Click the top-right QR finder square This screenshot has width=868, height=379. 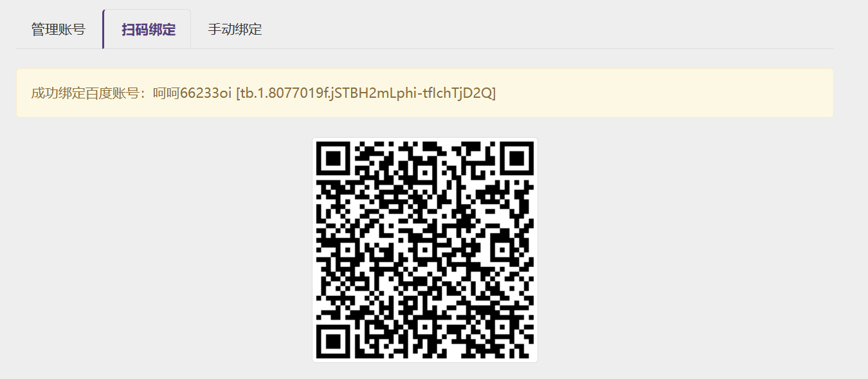pyautogui.click(x=518, y=158)
